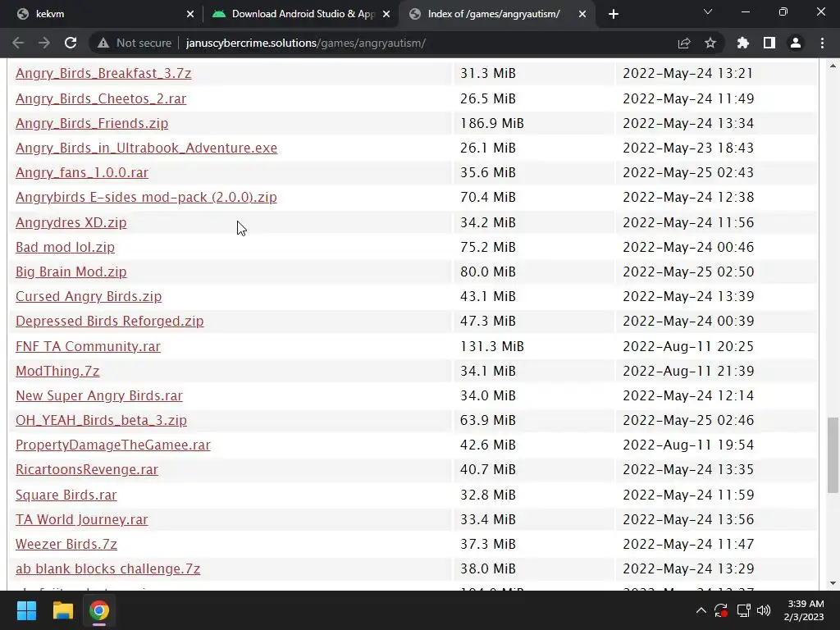Click the page's vertical scrollbar thumb

(x=833, y=454)
